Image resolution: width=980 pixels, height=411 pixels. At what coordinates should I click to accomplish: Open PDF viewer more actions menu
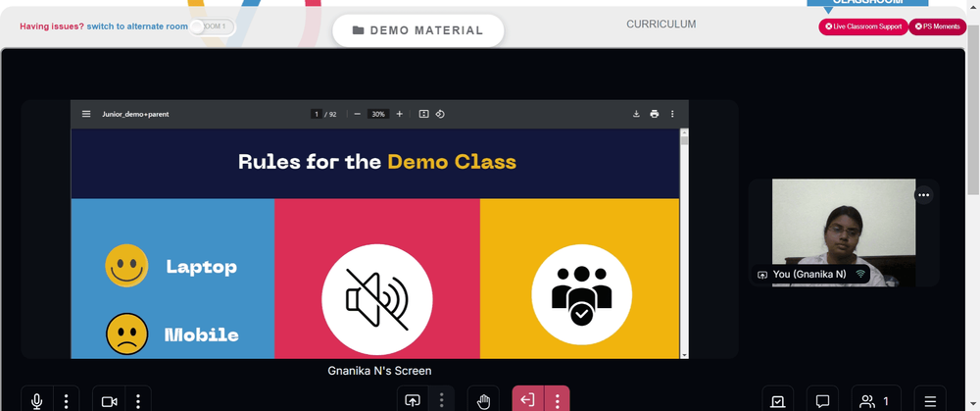click(x=672, y=114)
